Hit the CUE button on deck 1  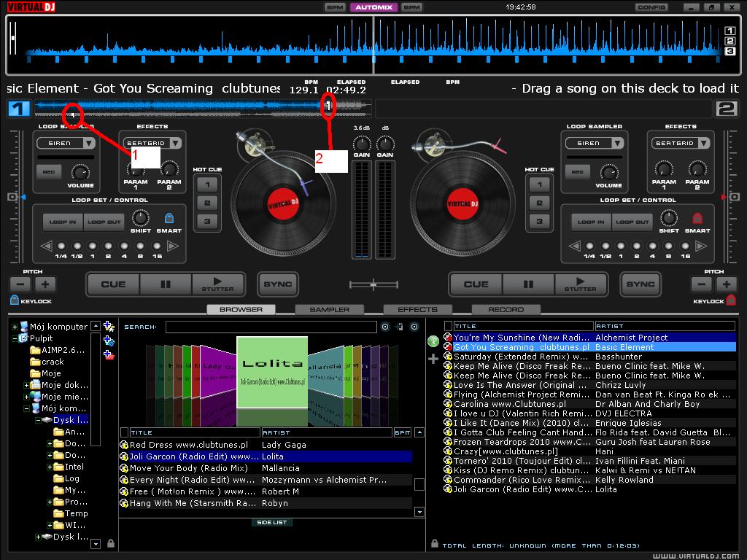point(113,284)
